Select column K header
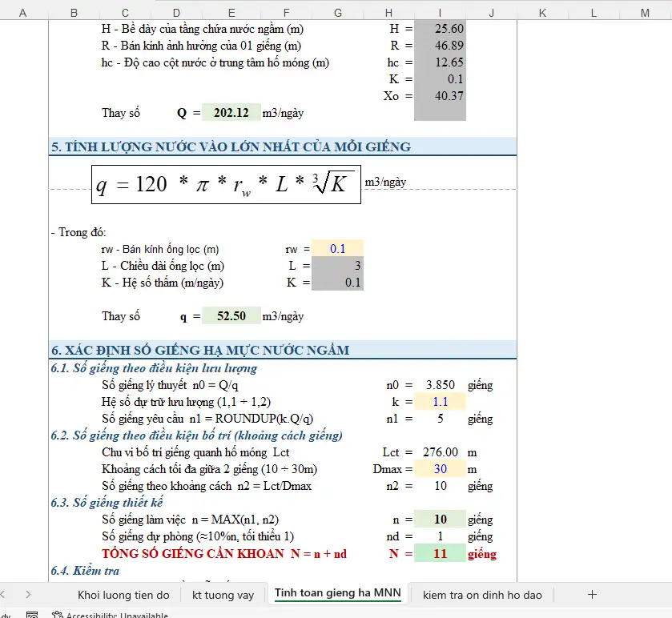This screenshot has height=618, width=672. [x=542, y=14]
